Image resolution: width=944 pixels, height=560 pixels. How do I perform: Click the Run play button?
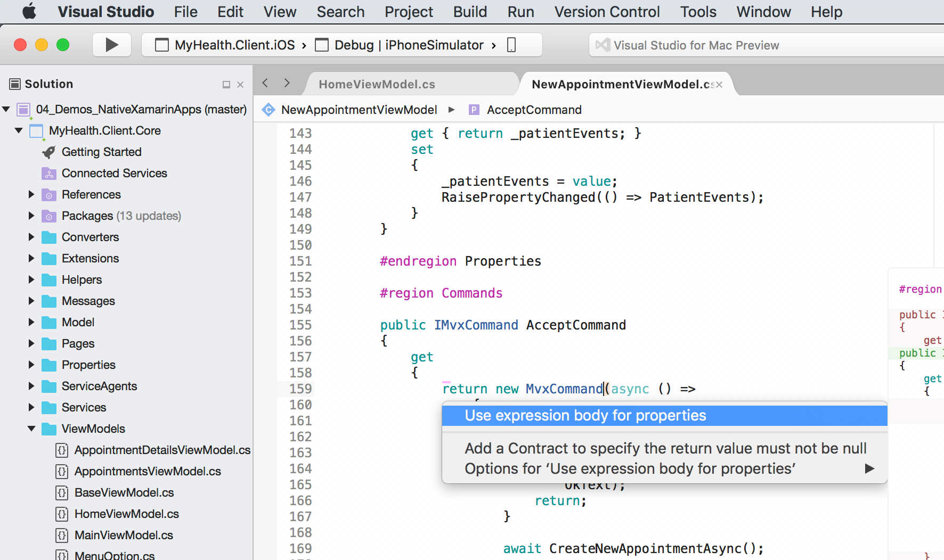(x=112, y=45)
